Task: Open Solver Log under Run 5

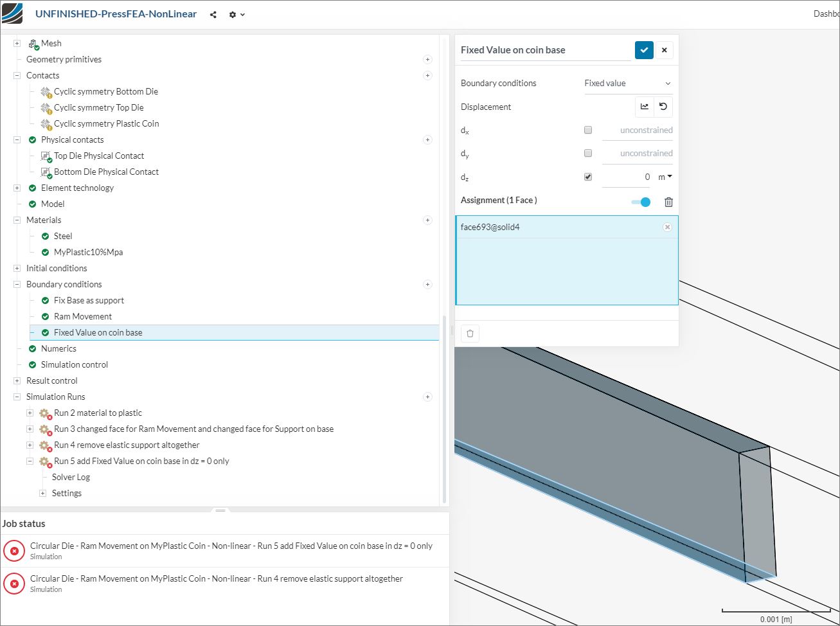Action: coord(71,477)
